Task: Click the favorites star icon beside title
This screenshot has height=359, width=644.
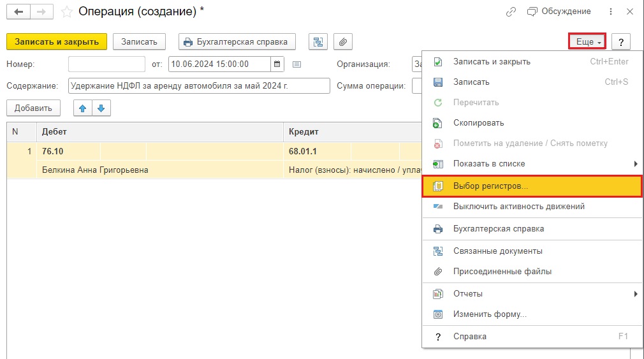Action: pyautogui.click(x=66, y=11)
